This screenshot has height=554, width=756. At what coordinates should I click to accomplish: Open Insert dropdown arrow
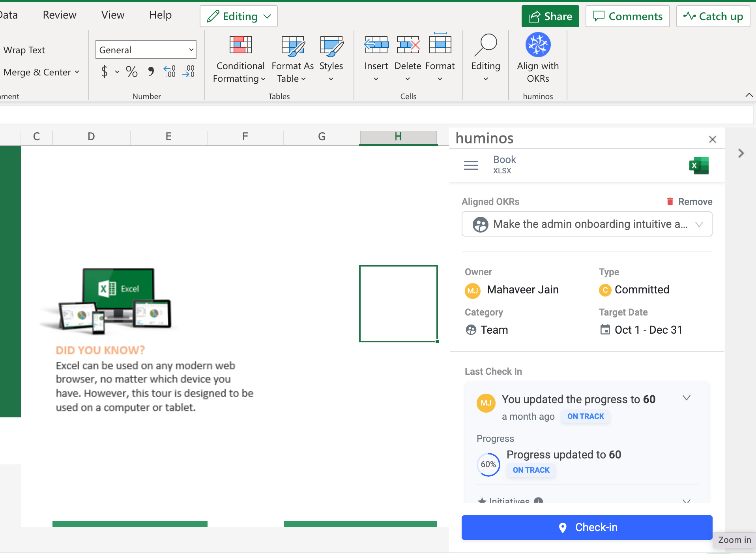point(376,79)
